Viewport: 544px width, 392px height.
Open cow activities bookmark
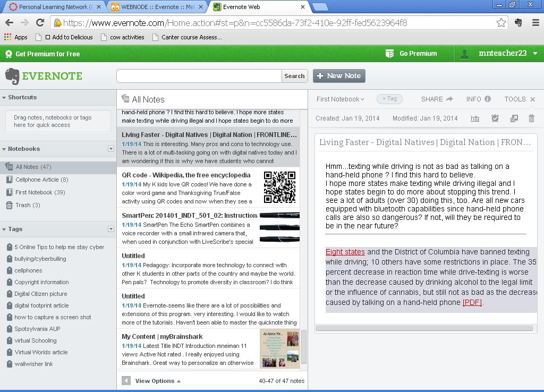click(x=123, y=37)
